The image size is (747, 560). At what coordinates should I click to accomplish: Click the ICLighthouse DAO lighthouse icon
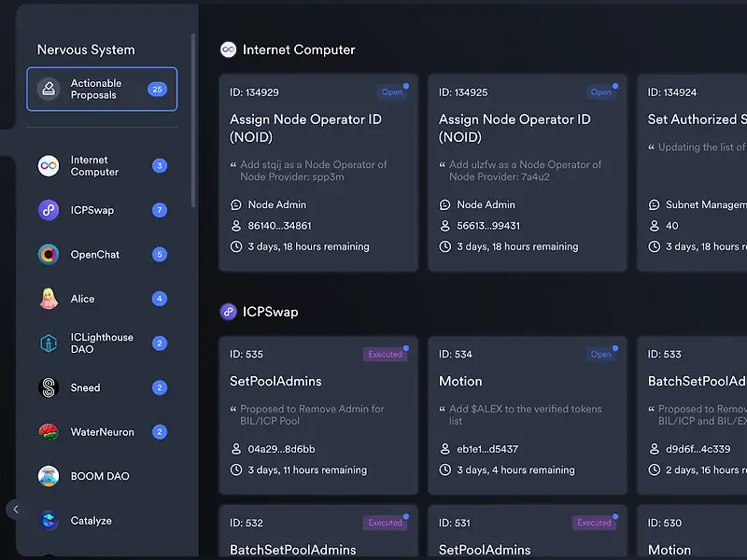tap(49, 343)
